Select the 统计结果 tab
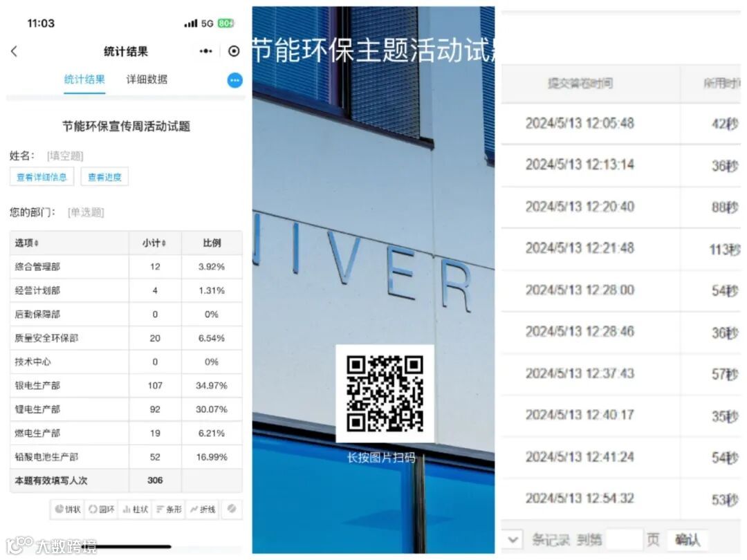The width and height of the screenshot is (747, 560). coord(84,79)
